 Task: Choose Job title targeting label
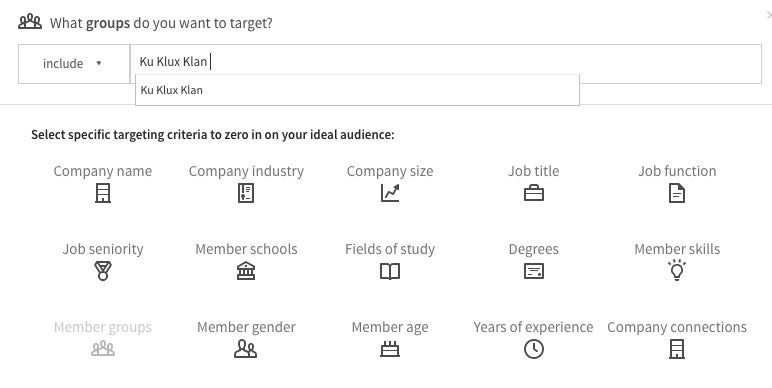(x=534, y=171)
